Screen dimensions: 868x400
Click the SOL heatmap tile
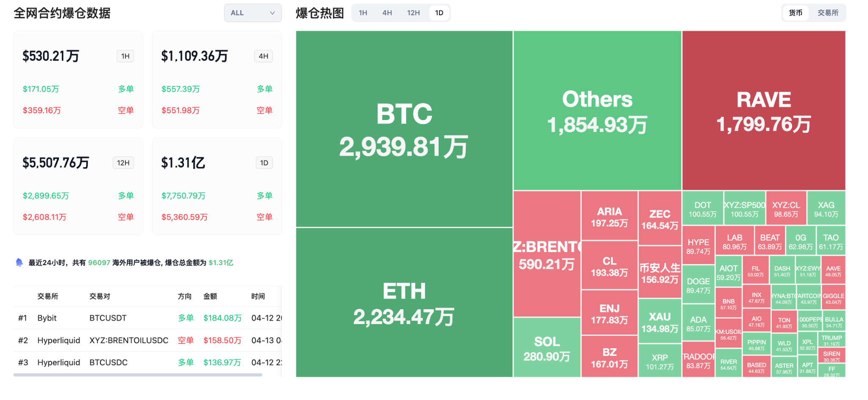pyautogui.click(x=547, y=347)
